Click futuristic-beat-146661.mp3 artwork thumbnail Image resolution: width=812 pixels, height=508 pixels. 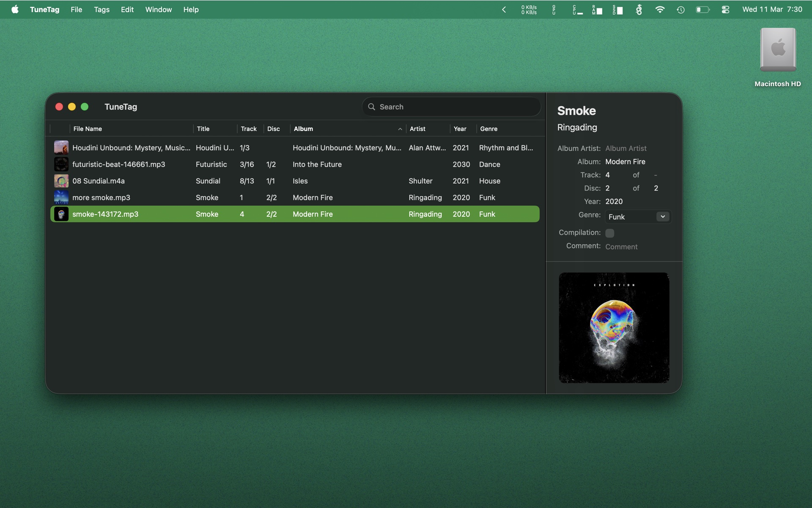(x=61, y=164)
